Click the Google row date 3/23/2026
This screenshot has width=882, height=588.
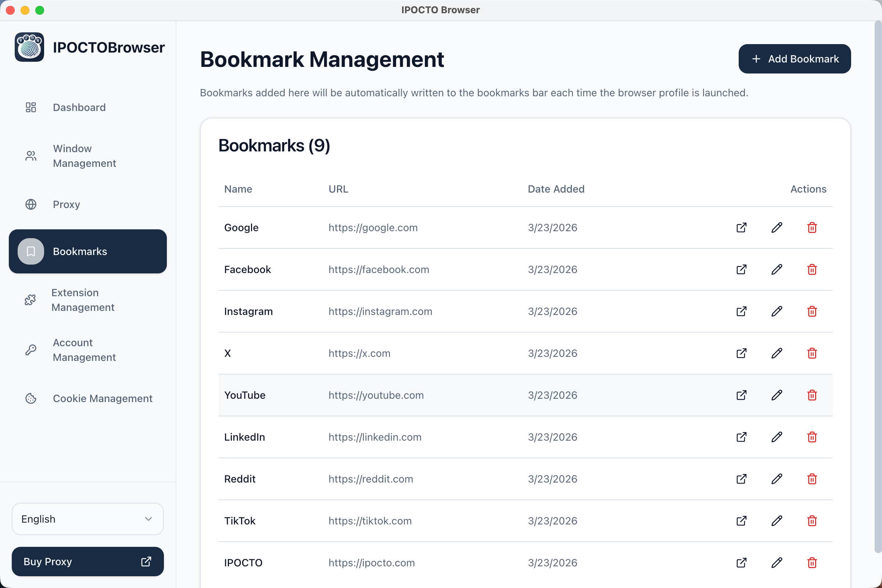[553, 227]
